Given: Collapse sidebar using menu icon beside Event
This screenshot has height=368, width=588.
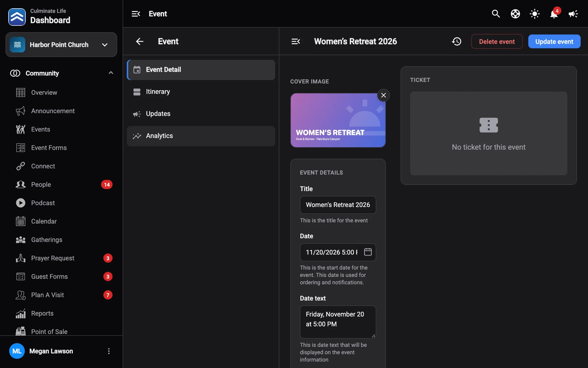Looking at the screenshot, I should tap(136, 14).
